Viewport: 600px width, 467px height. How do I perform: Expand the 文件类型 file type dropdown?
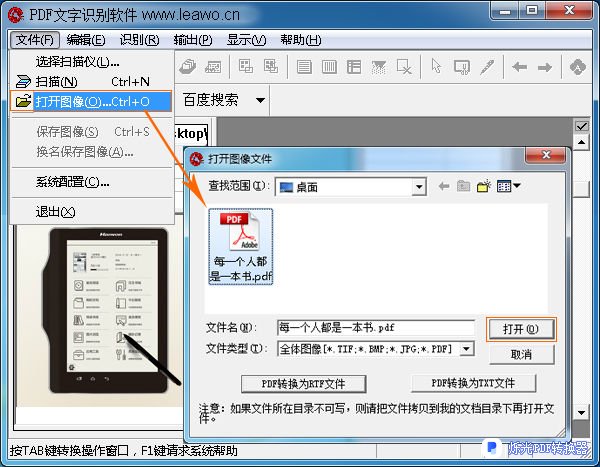(x=466, y=349)
